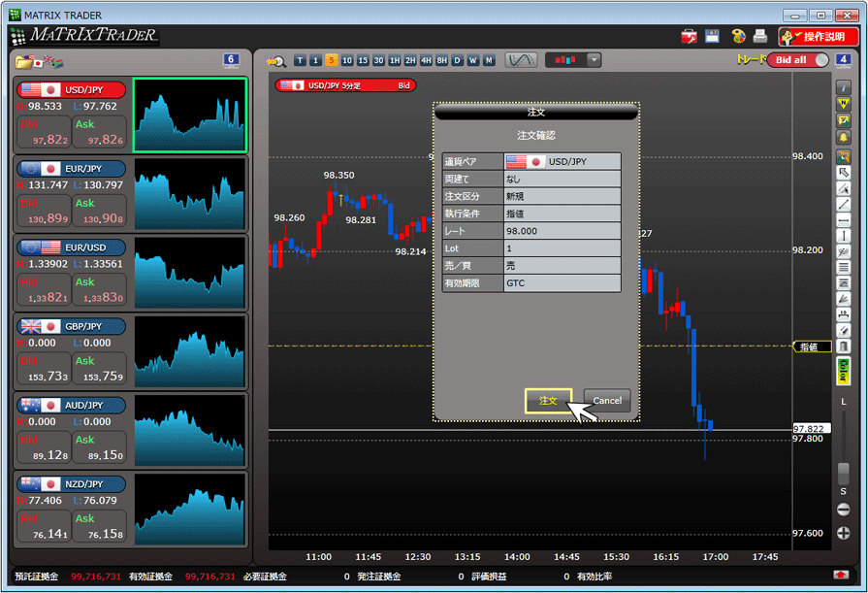Click the magnifier search icon above chart
Viewport: 868px width, 593px height.
275,61
